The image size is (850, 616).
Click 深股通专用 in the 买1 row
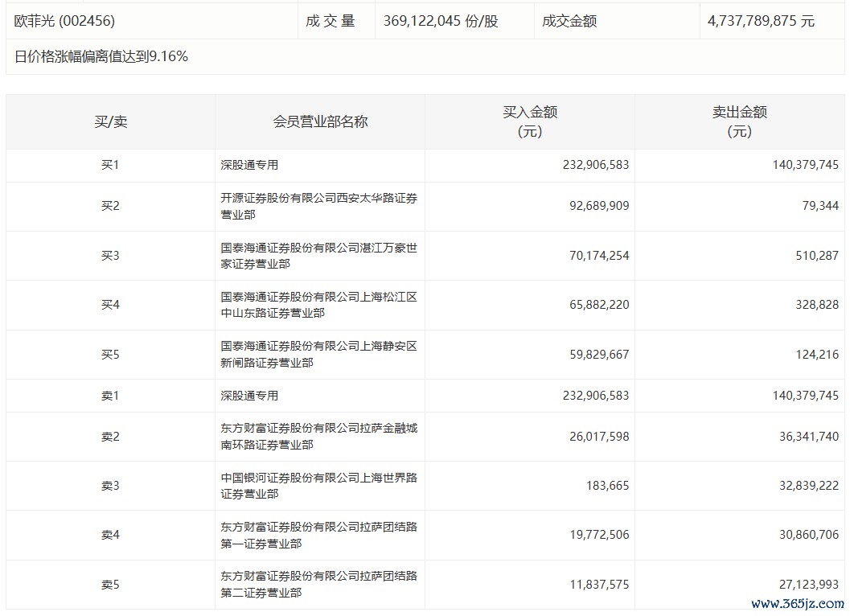249,165
